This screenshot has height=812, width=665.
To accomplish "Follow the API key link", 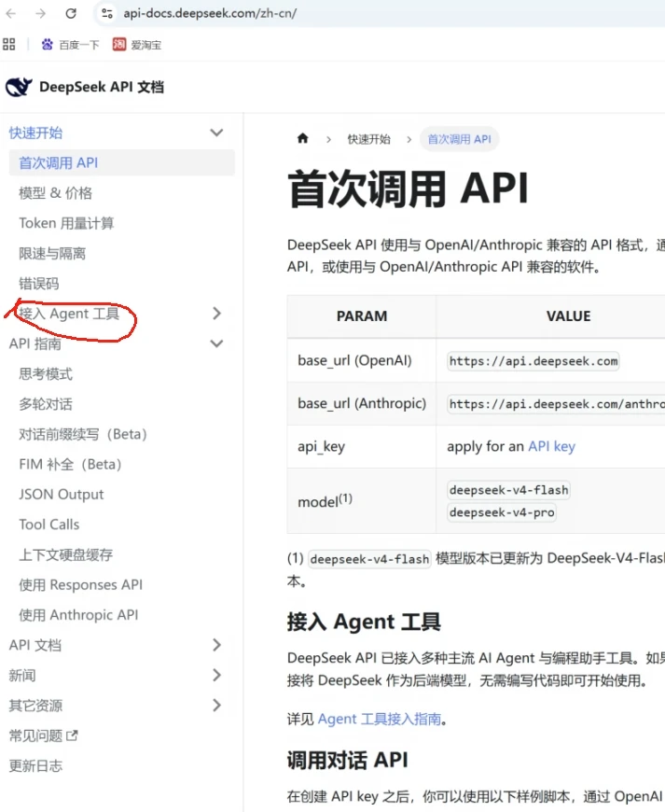I will pos(551,446).
